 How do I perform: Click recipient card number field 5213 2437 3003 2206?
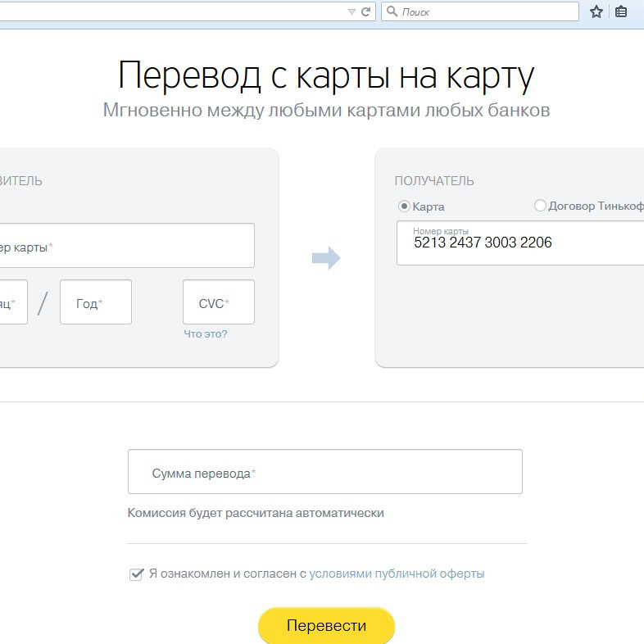click(x=520, y=243)
